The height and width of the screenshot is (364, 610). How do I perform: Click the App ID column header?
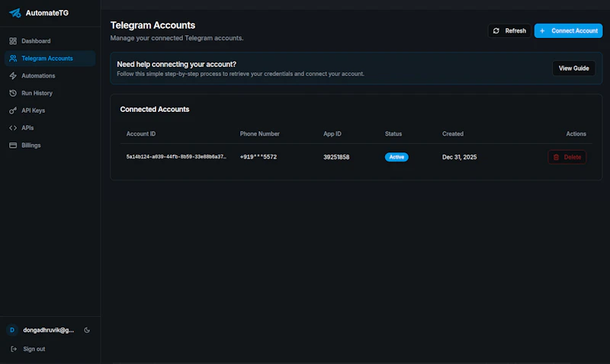(332, 133)
